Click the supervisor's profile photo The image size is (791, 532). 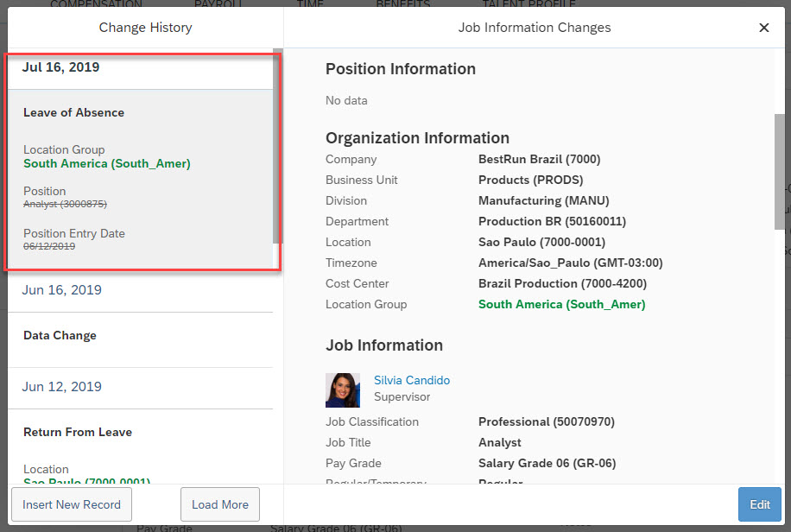[x=343, y=390]
